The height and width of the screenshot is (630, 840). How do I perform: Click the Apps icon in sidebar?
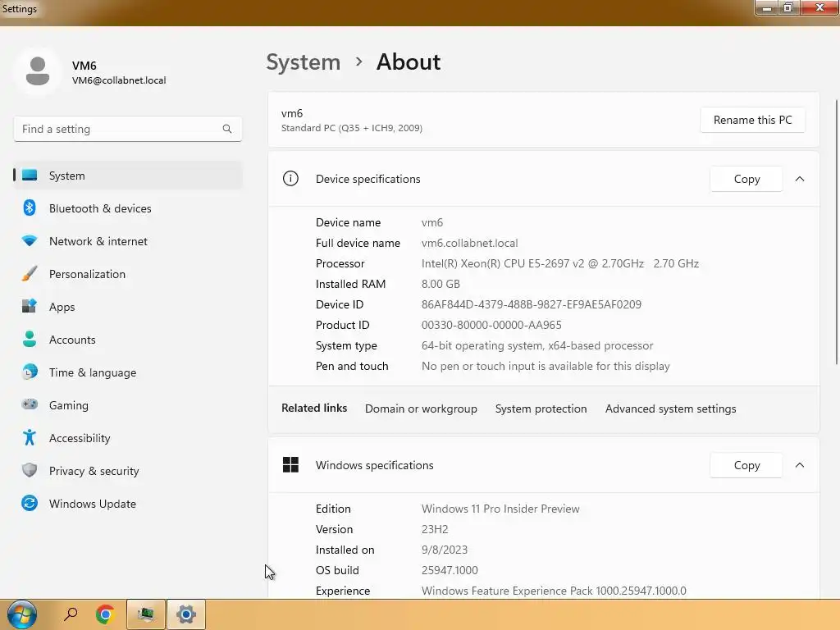[x=29, y=306]
